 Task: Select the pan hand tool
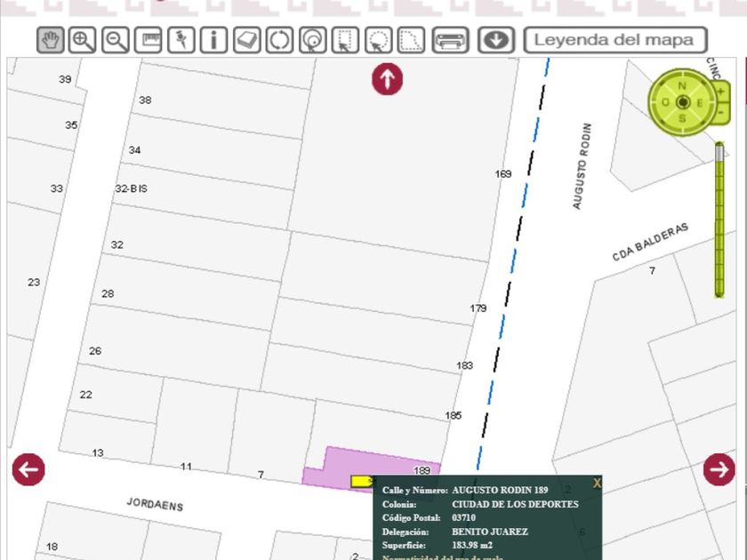coord(51,40)
